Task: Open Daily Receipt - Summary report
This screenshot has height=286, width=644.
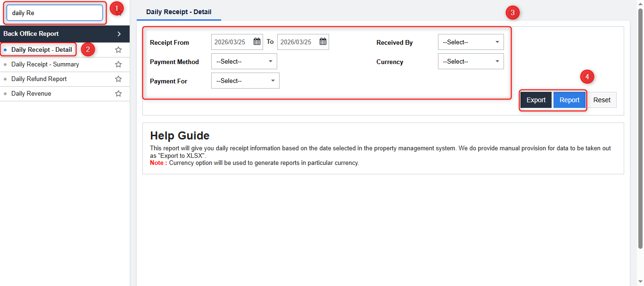Action: [x=45, y=64]
